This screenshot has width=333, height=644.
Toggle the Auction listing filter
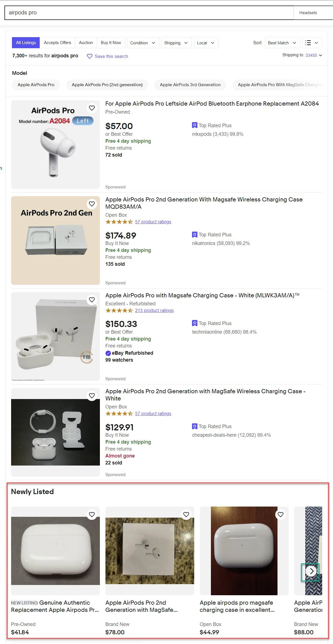[x=86, y=43]
